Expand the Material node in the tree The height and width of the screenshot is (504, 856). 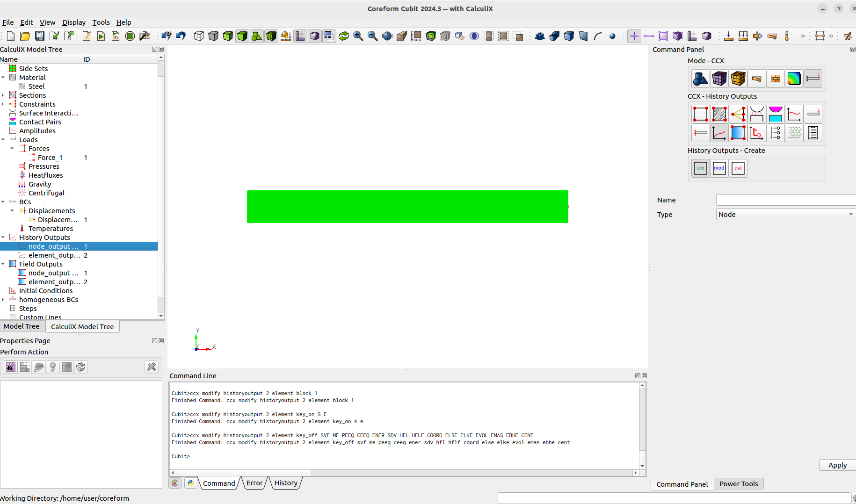coord(4,77)
